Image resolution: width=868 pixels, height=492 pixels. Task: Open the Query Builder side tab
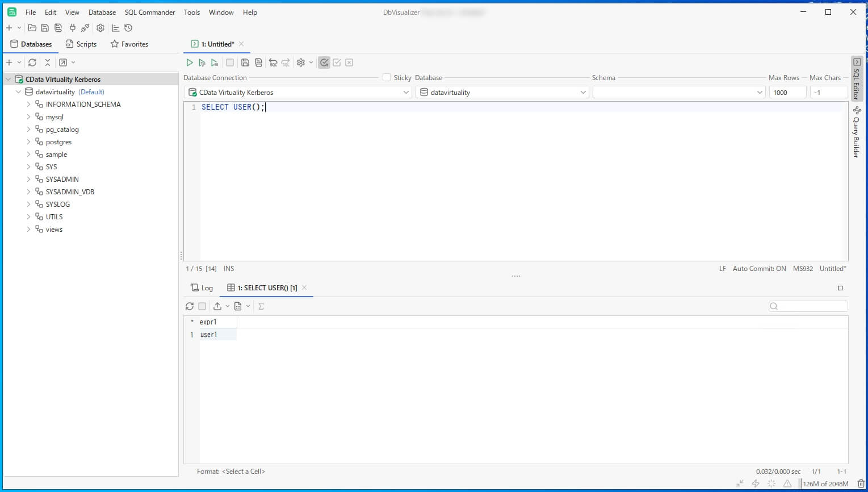[x=857, y=132]
